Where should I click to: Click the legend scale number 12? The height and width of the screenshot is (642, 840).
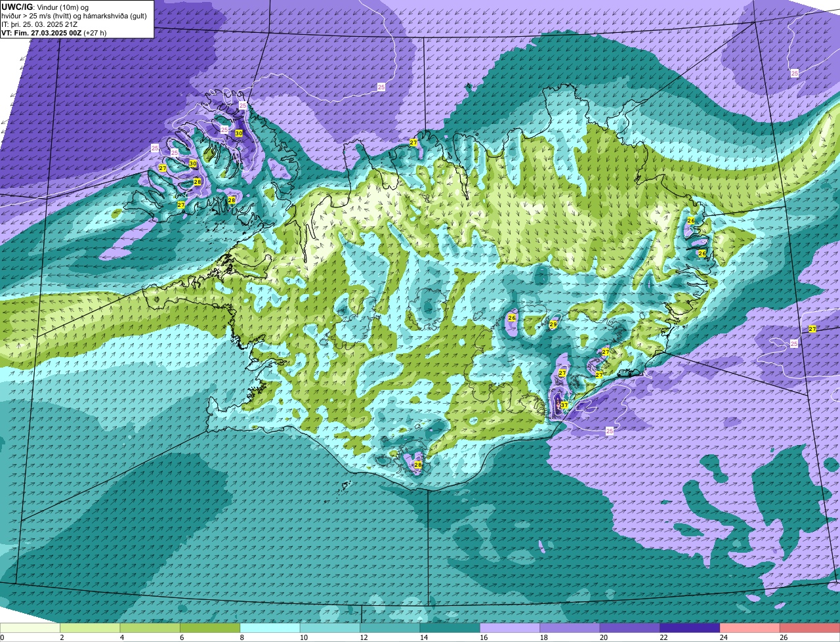coord(364,637)
